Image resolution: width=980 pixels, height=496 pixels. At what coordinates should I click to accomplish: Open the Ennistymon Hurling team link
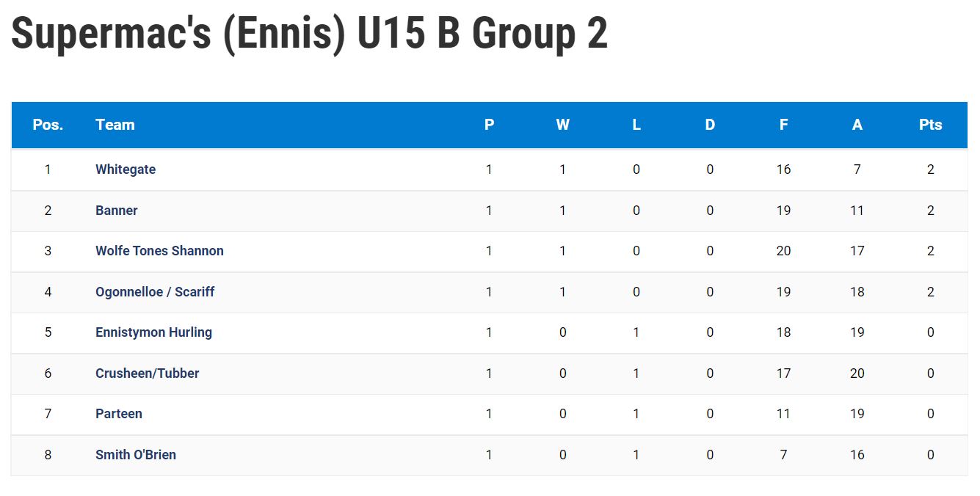(x=153, y=332)
